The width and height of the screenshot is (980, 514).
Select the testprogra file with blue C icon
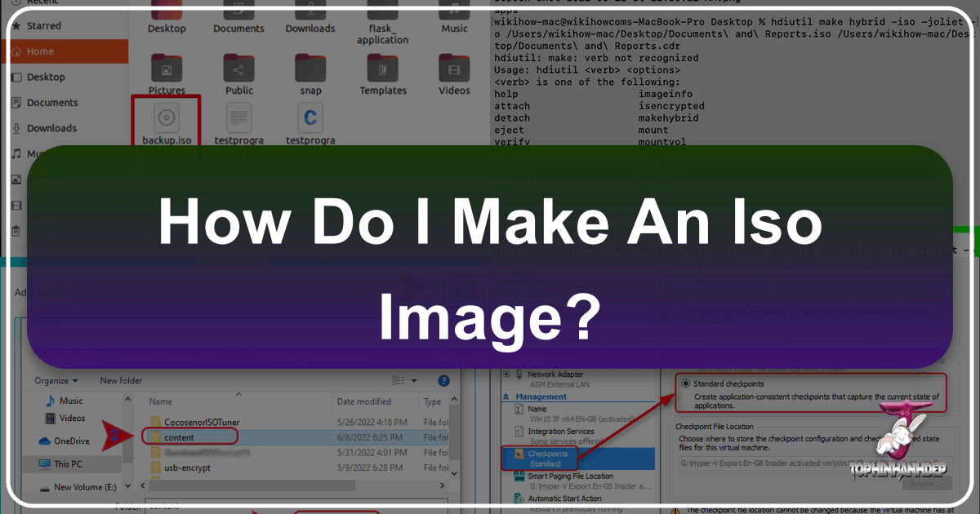click(310, 122)
